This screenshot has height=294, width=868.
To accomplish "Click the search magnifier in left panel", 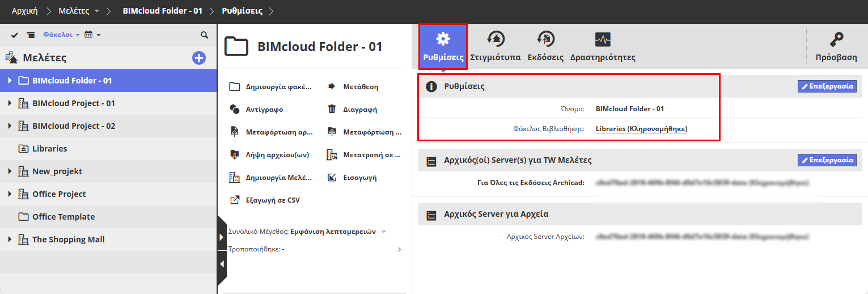I will coord(205,35).
